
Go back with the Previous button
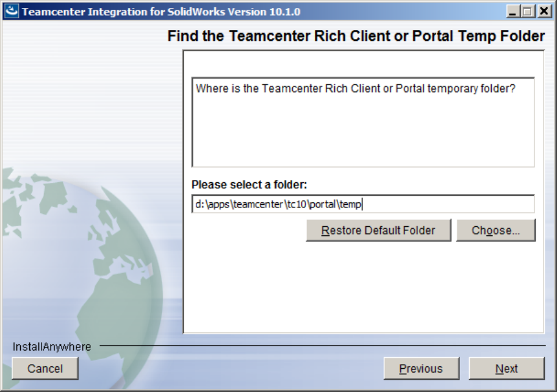[422, 369]
